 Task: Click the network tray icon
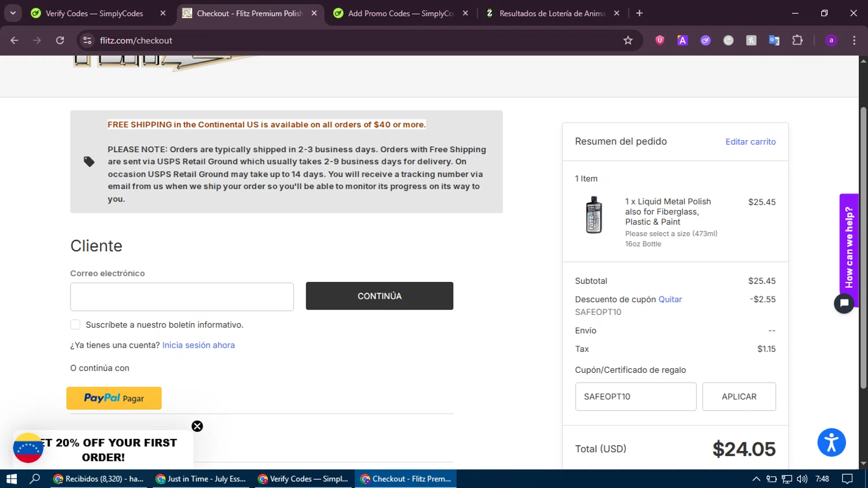coord(786,479)
